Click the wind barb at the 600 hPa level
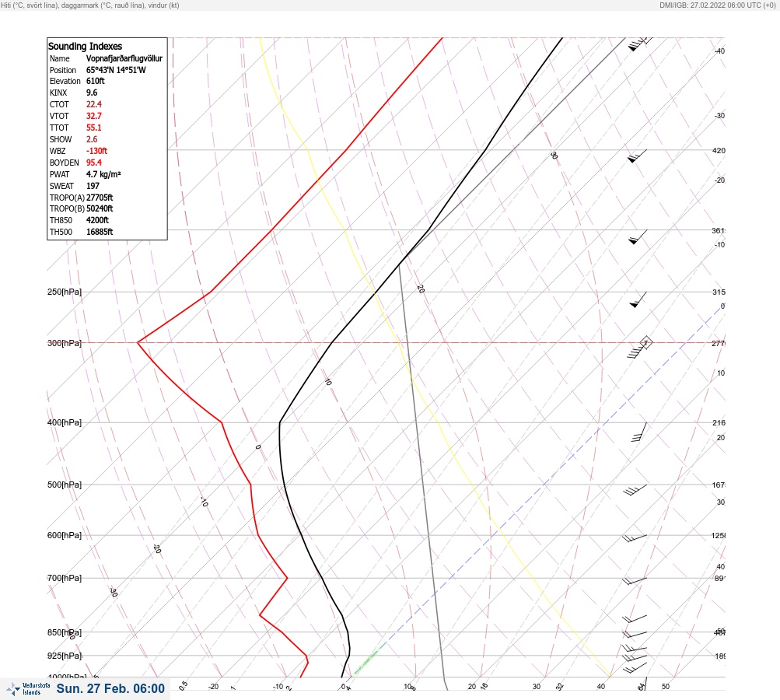The height and width of the screenshot is (700, 780). (x=635, y=538)
